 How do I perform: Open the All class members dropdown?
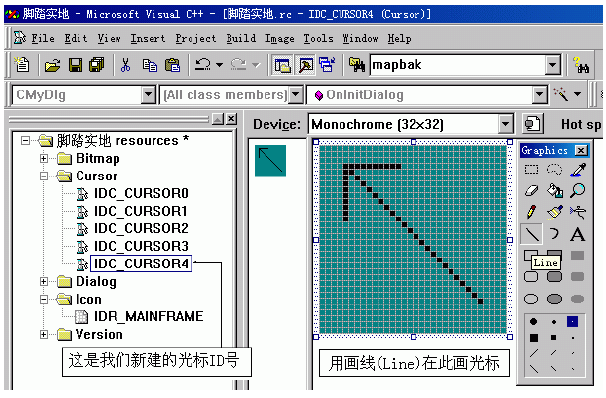point(296,95)
